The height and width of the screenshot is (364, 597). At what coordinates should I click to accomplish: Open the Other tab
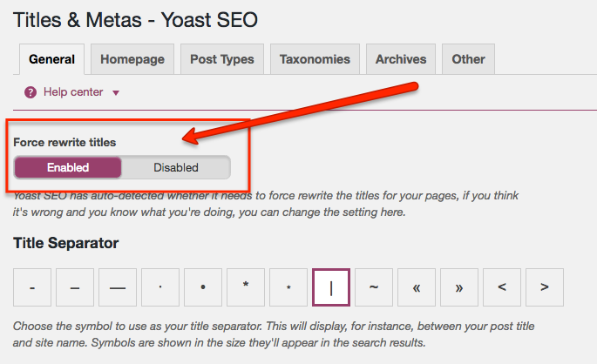click(468, 59)
